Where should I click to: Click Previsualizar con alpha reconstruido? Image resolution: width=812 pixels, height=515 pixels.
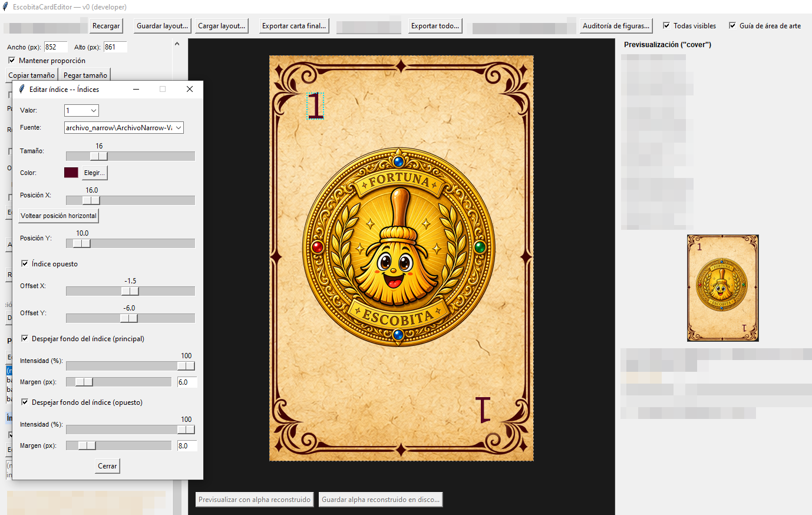(255, 500)
